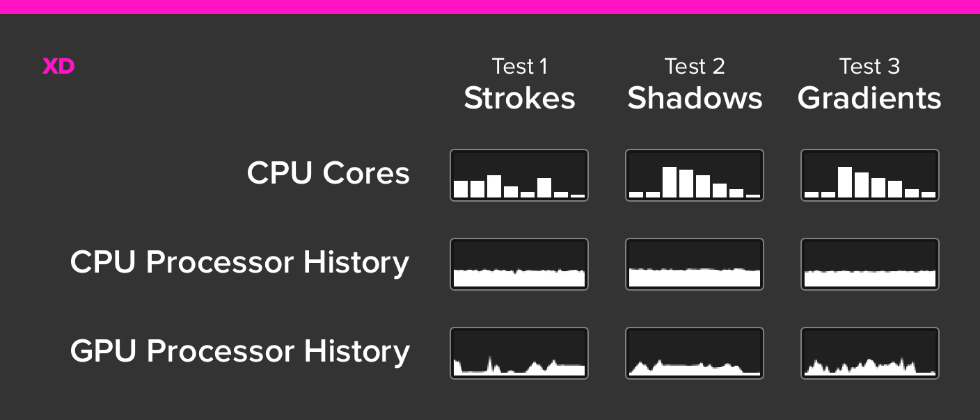Click the GPU Processor History row label
The image size is (980, 420).
pyautogui.click(x=240, y=352)
